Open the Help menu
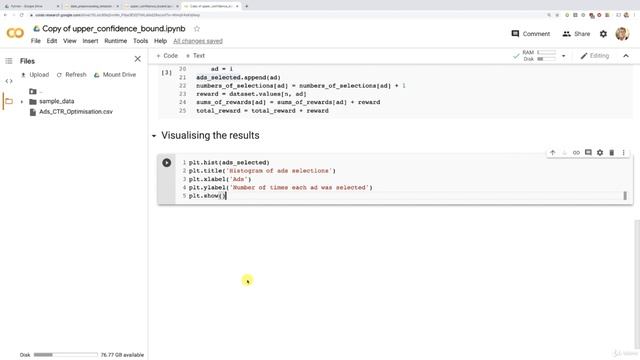Screen dimensions: 640x360 click(x=160, y=41)
